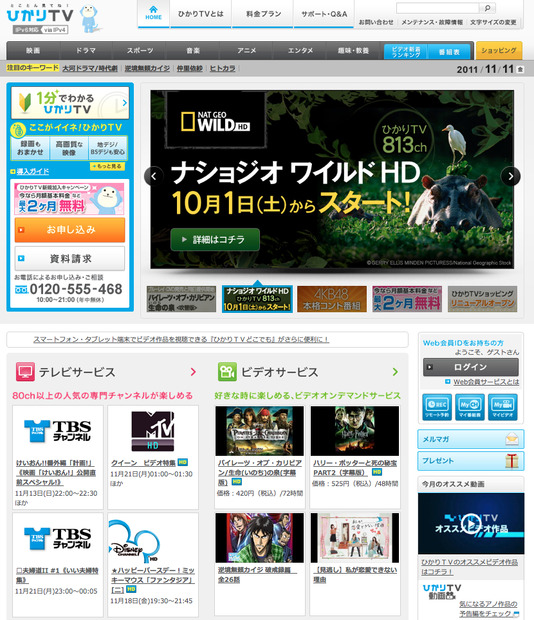The width and height of the screenshot is (534, 620).
Task: Click 地デジ/BSデジも安心 tile
Action: pos(108,148)
